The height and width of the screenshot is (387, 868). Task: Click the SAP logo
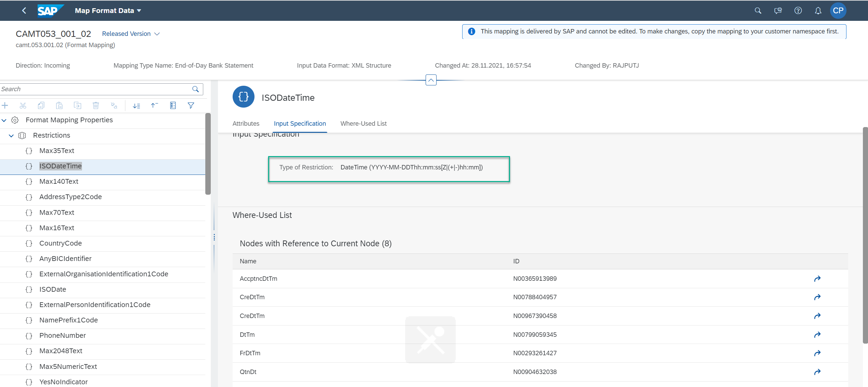[50, 11]
